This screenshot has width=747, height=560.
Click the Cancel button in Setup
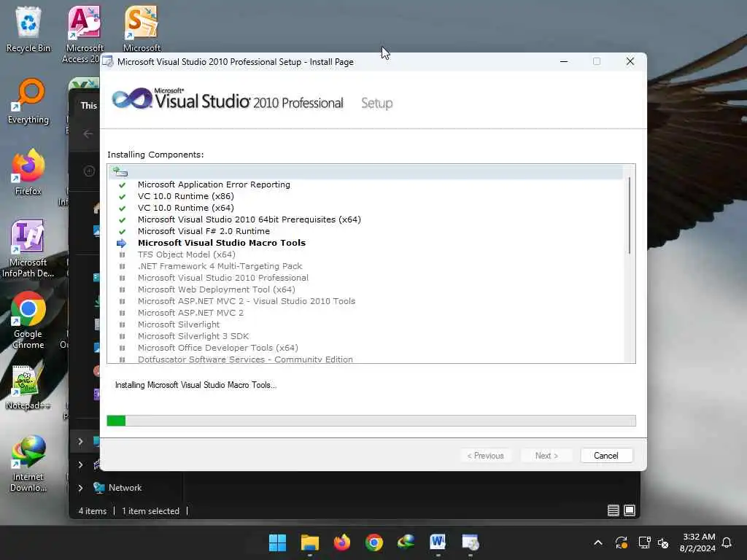click(x=606, y=456)
